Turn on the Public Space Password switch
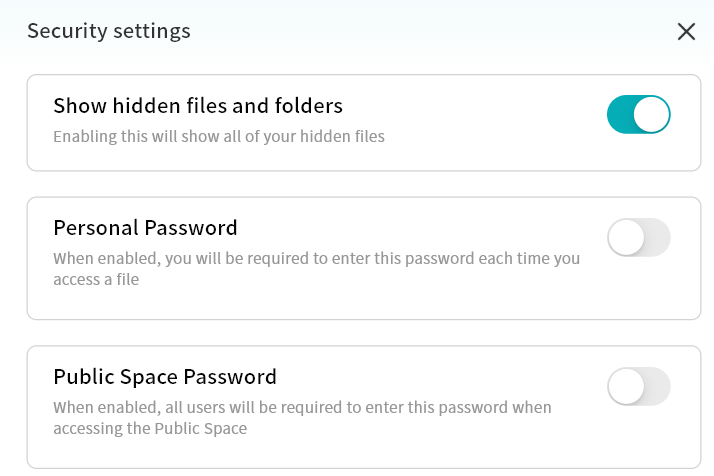Screen dimensions: 714x476 pos(638,386)
